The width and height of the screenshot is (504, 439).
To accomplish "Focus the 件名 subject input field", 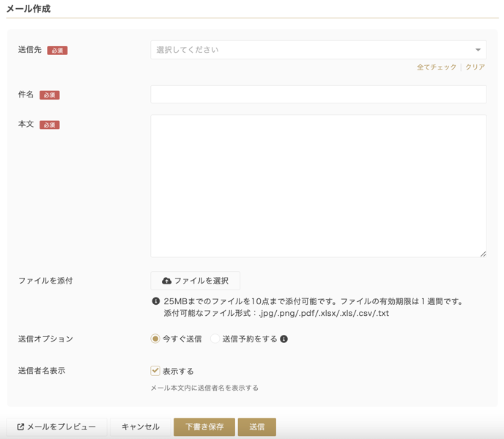I will (318, 95).
